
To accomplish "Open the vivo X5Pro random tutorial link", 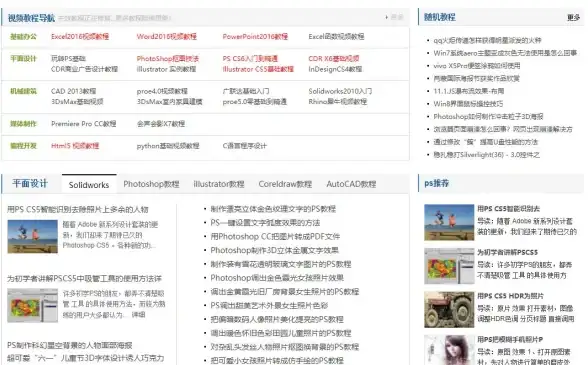I will (x=477, y=66).
